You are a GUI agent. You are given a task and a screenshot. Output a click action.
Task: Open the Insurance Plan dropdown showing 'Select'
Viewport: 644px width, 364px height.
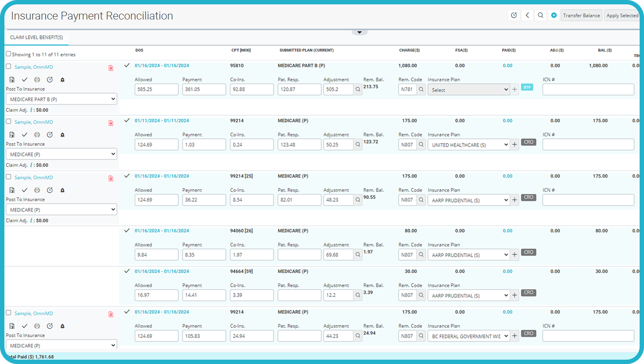pyautogui.click(x=469, y=90)
